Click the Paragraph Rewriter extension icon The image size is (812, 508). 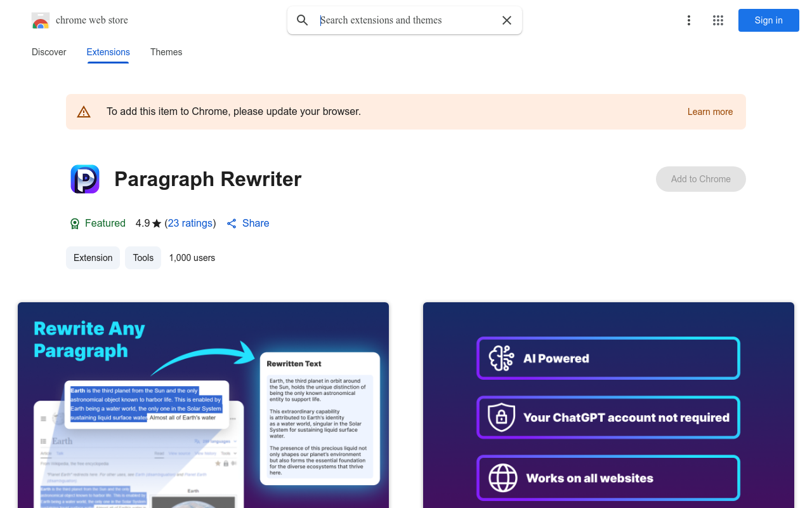(85, 179)
